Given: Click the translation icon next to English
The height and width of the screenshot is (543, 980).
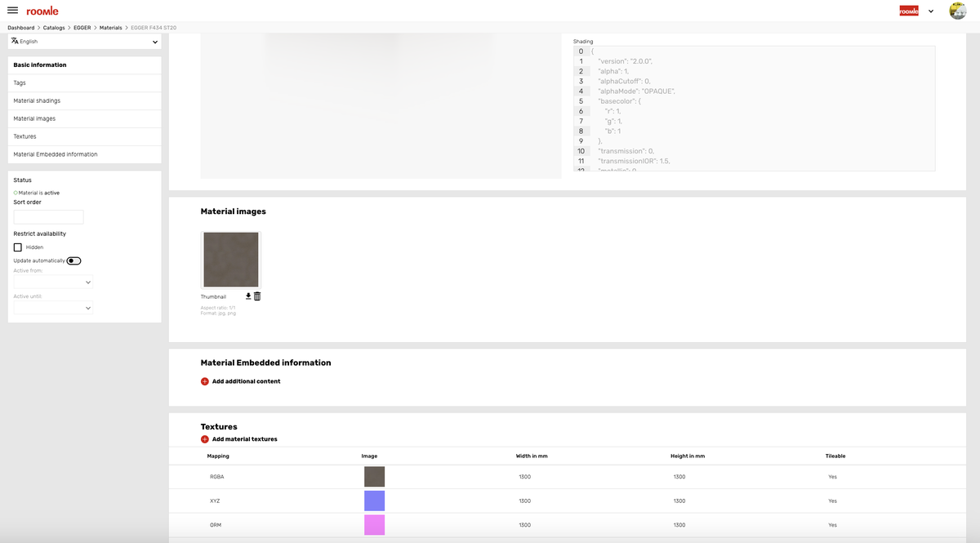Looking at the screenshot, I should (14, 41).
